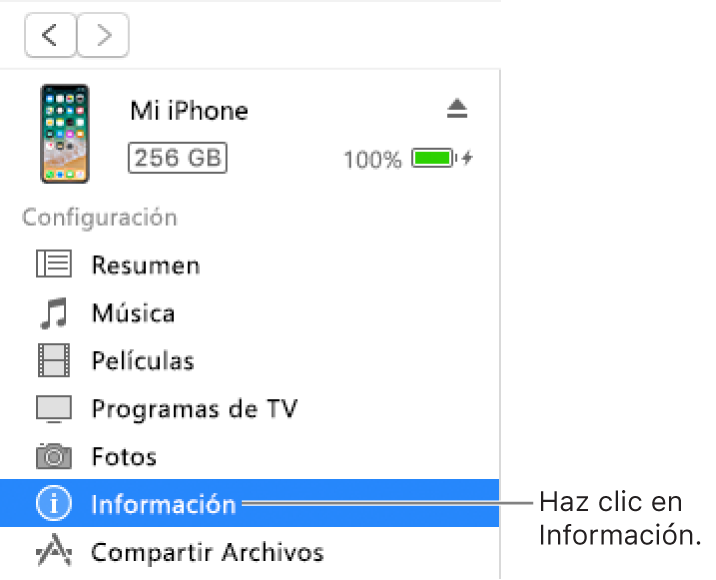Select Música in the sidebar
The width and height of the screenshot is (716, 580).
[133, 313]
